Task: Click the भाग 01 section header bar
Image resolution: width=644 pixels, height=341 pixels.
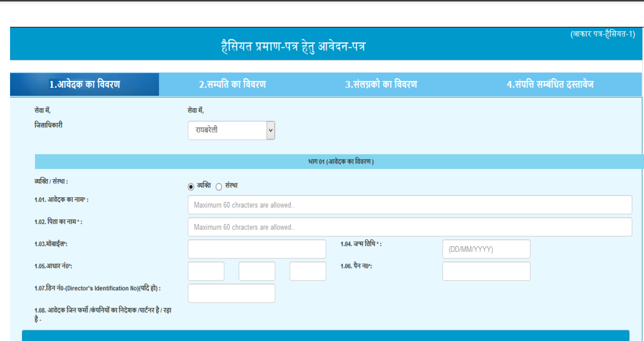Action: (x=340, y=161)
